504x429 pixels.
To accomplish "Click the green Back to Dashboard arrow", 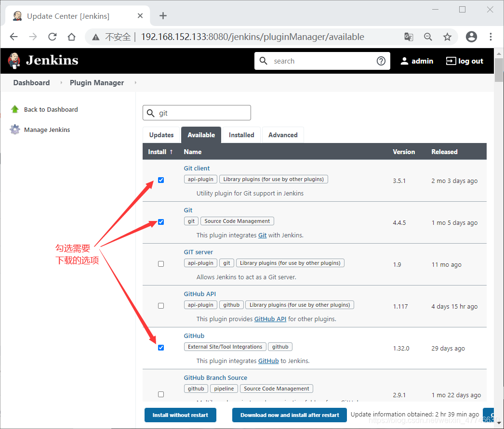I will tap(15, 109).
